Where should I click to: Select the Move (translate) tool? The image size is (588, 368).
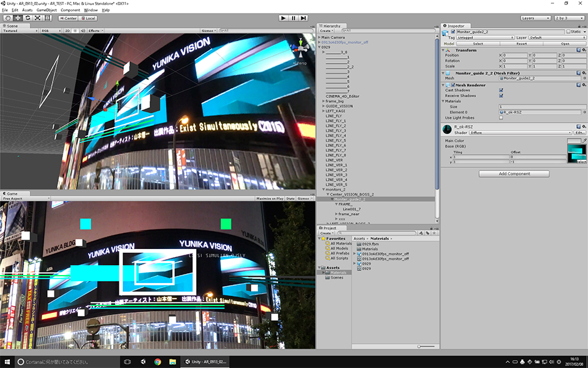[17, 18]
